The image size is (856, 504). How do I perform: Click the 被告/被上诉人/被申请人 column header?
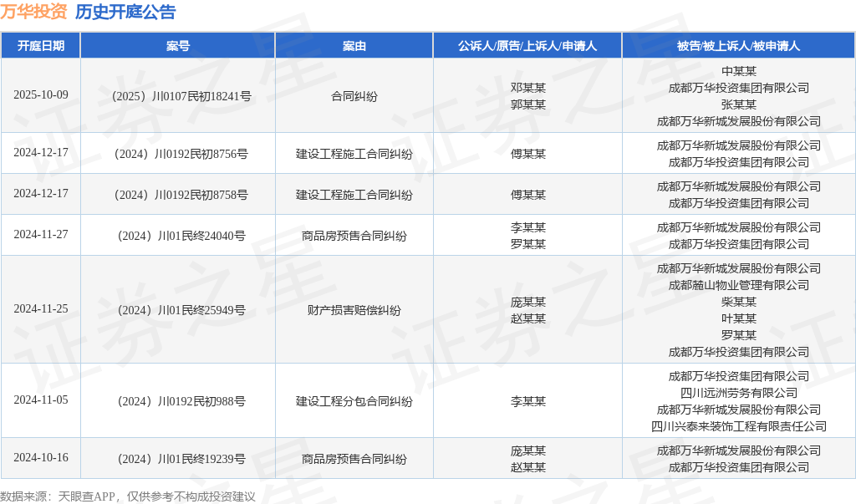tap(739, 46)
